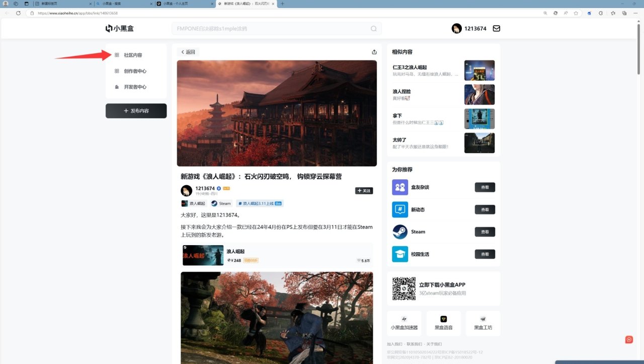The height and width of the screenshot is (364, 644).
Task: Open 开发者中心 in the left sidebar
Action: click(x=136, y=87)
